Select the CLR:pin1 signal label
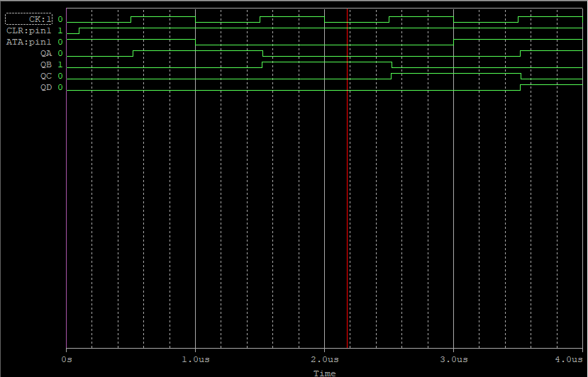Image resolution: width=588 pixels, height=377 pixels. 28,30
